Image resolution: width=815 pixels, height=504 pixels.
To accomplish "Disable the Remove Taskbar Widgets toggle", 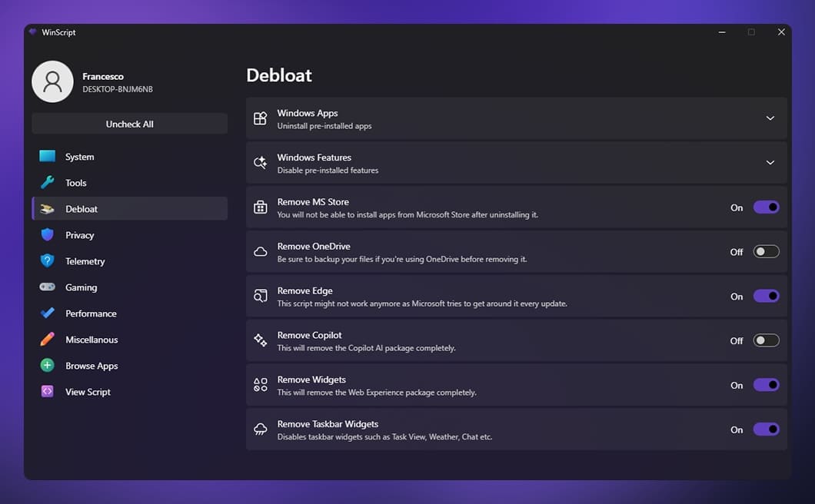I will click(x=766, y=429).
